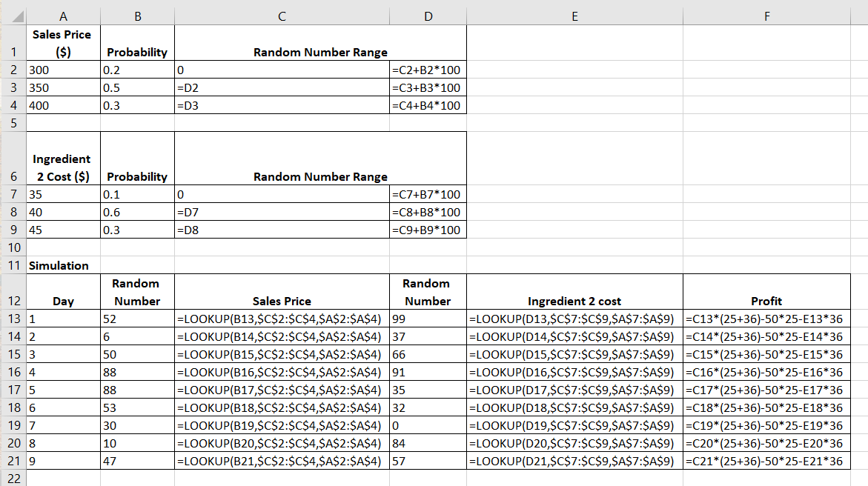Select the row 5 header
The height and width of the screenshot is (486, 868).
coord(13,123)
